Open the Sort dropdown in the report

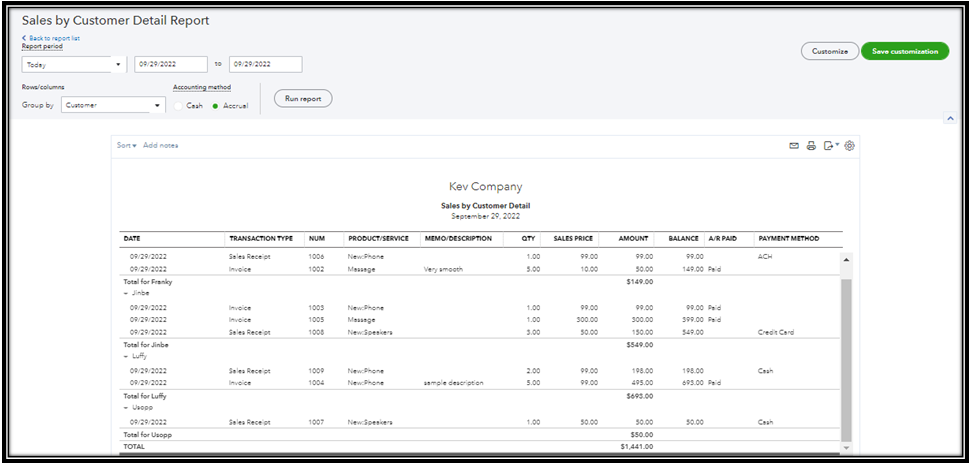[x=126, y=146]
